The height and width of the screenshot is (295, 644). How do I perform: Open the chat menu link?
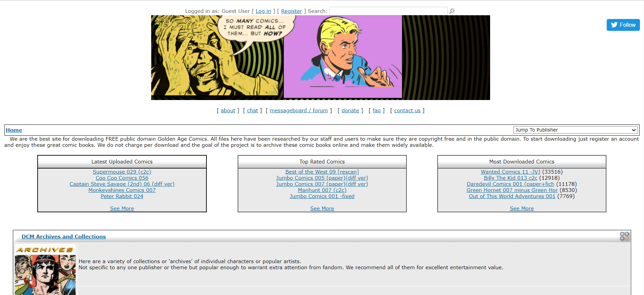click(x=253, y=111)
